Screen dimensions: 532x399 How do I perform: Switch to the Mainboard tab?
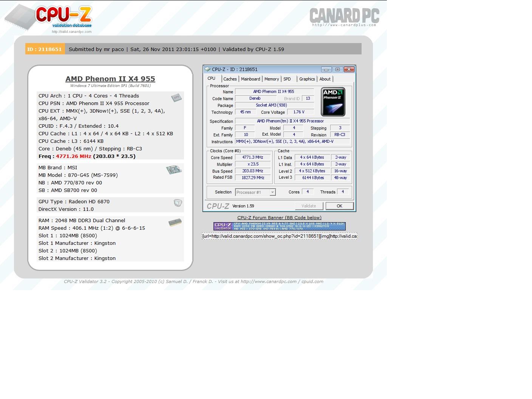(251, 79)
